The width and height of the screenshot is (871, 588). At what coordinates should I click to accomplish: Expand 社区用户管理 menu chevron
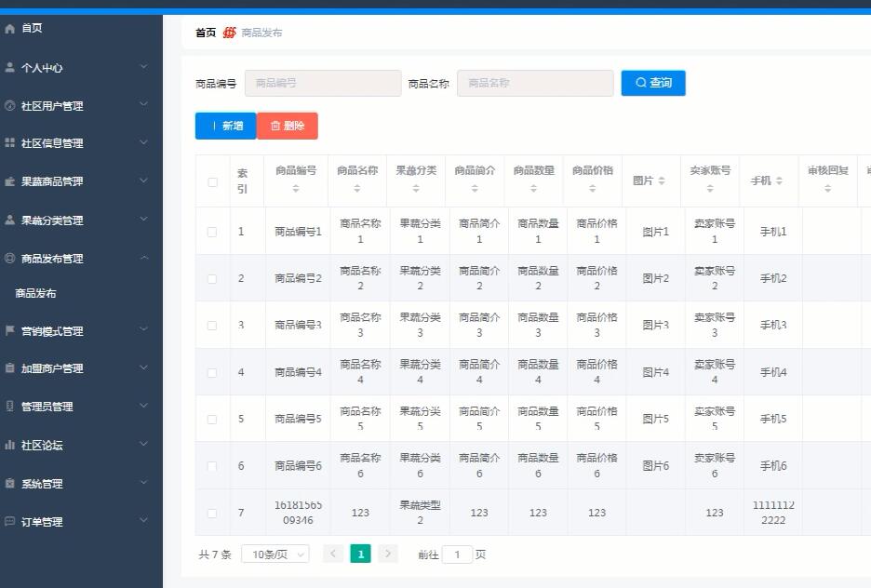tap(144, 104)
